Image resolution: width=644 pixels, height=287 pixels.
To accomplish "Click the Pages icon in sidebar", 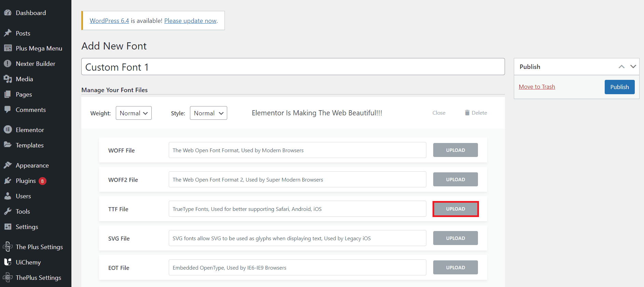I will pos(8,94).
